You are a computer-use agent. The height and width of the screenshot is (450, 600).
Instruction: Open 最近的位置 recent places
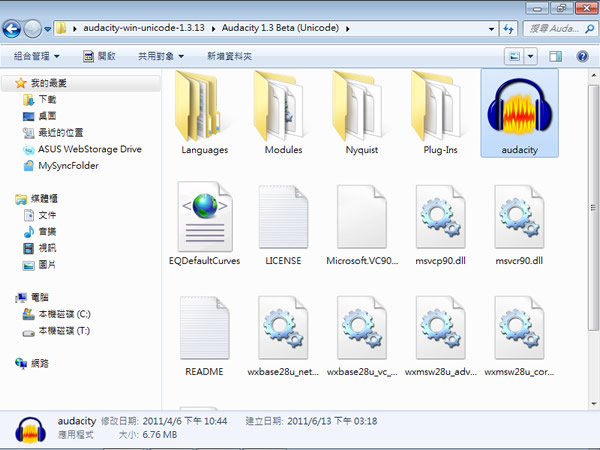pyautogui.click(x=53, y=133)
